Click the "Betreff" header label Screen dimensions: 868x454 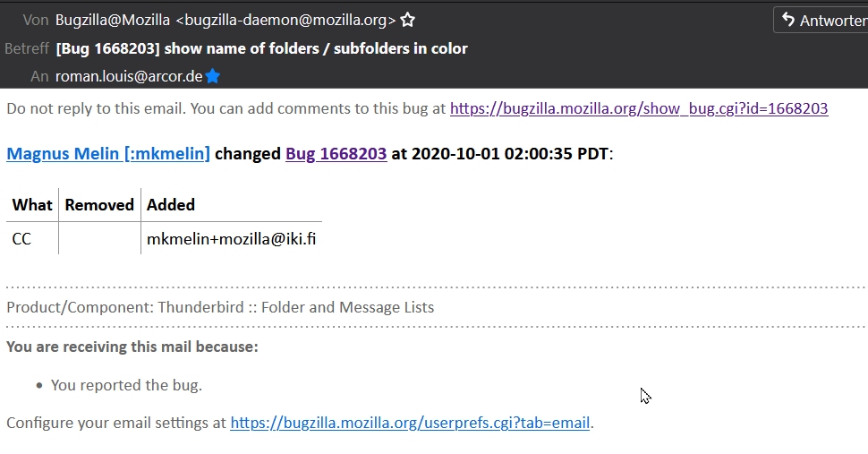[x=27, y=48]
